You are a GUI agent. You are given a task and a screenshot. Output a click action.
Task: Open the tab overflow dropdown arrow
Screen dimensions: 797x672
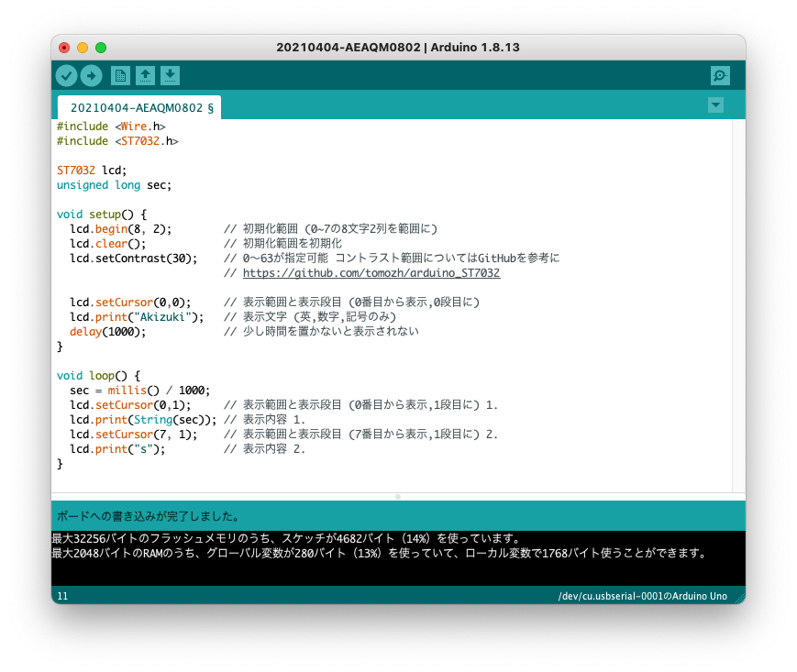(x=716, y=105)
